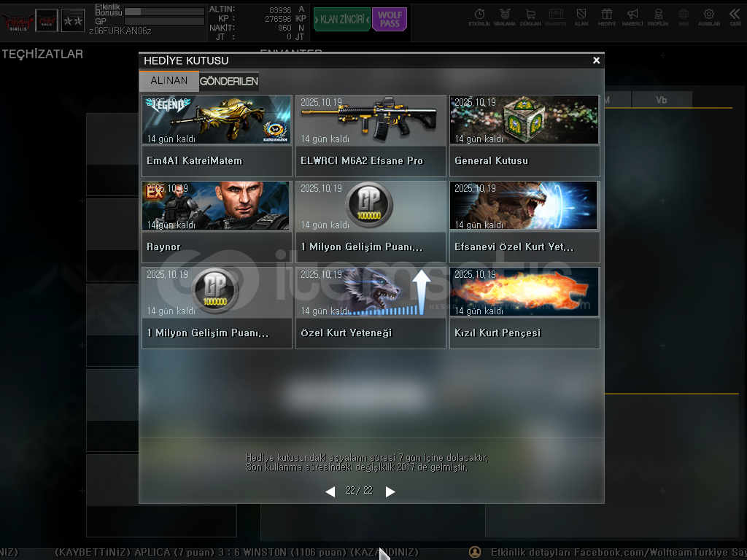Click the Klan Zinciri button
This screenshot has height=560, width=747.
pyautogui.click(x=341, y=20)
